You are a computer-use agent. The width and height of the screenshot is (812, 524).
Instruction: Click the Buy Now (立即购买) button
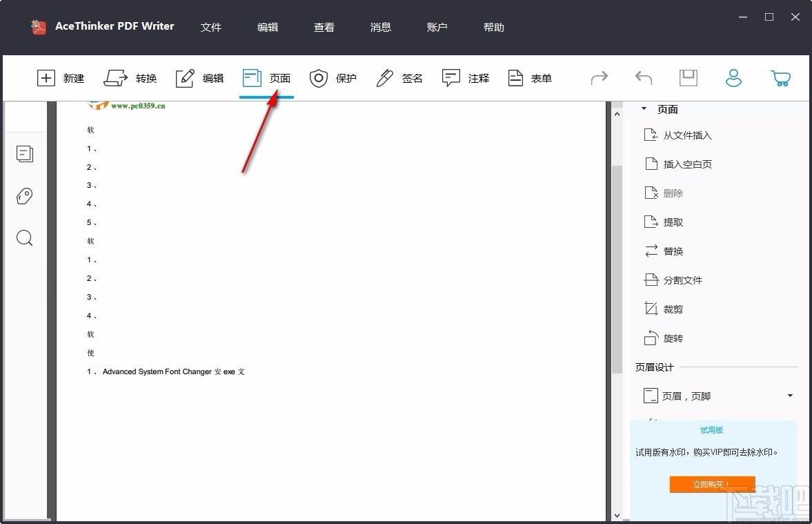pyautogui.click(x=712, y=484)
